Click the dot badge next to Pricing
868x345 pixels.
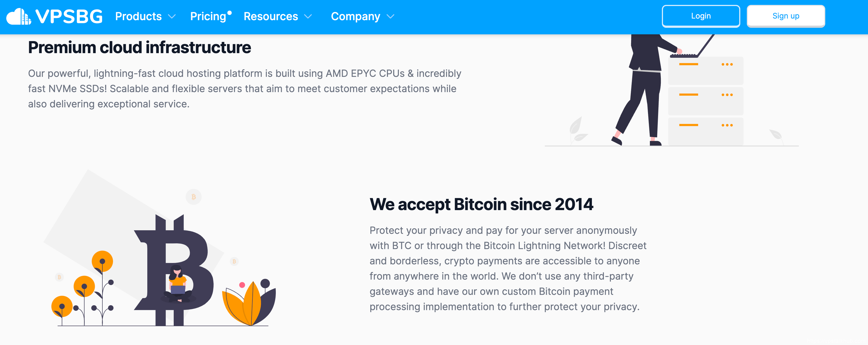(230, 13)
